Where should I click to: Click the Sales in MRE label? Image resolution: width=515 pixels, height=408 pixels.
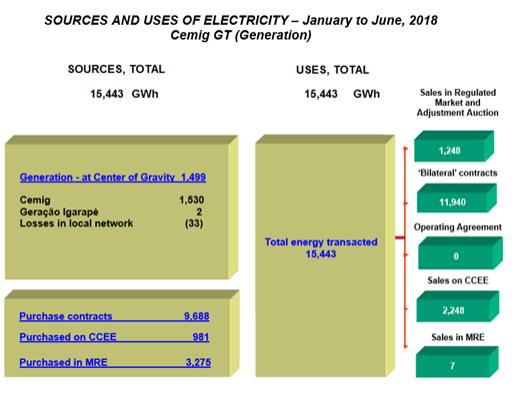pyautogui.click(x=458, y=337)
